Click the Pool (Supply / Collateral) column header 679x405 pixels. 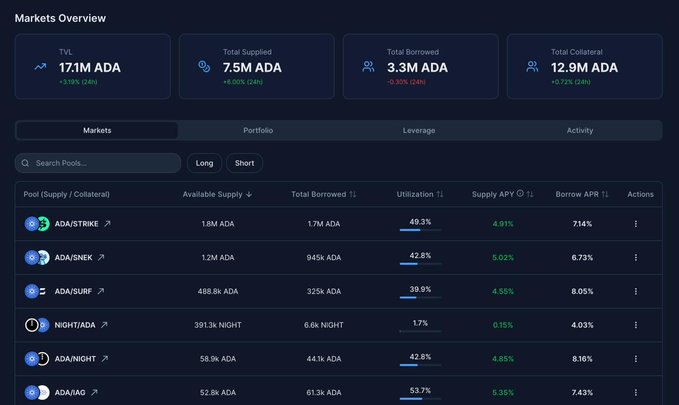[x=66, y=194]
